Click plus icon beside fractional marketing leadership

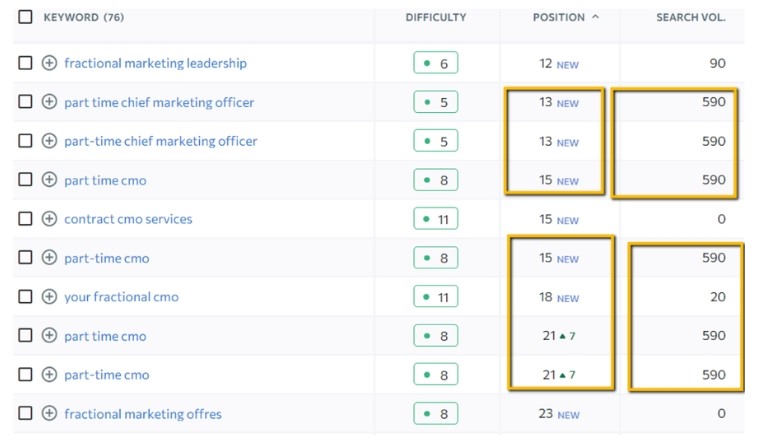point(49,63)
